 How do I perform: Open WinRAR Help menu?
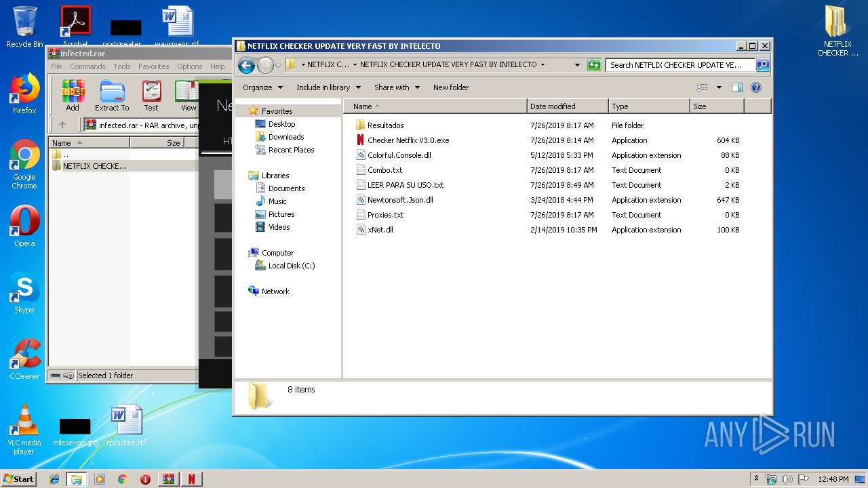(217, 66)
